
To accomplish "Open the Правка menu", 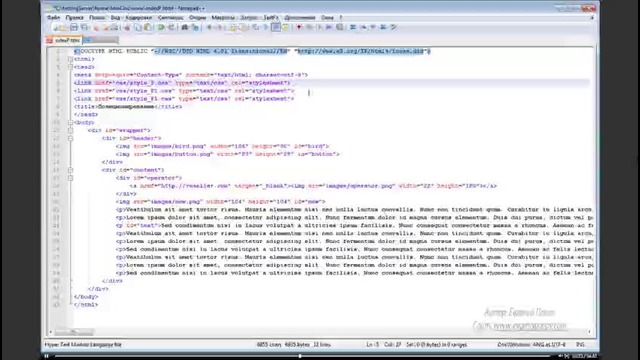I will click(75, 18).
